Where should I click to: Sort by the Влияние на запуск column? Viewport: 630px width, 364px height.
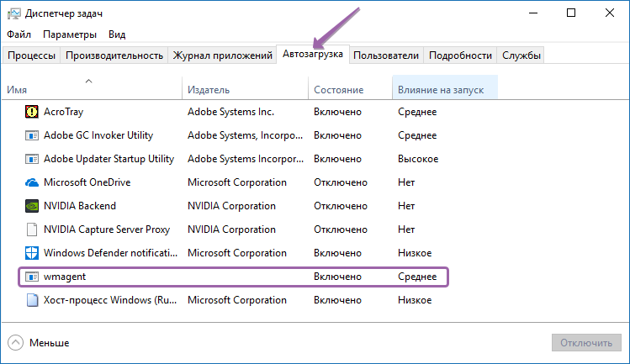[x=441, y=89]
